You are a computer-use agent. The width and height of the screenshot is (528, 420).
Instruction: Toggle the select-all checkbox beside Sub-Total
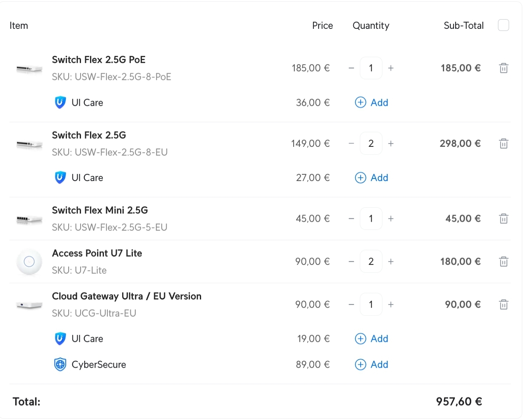(503, 25)
